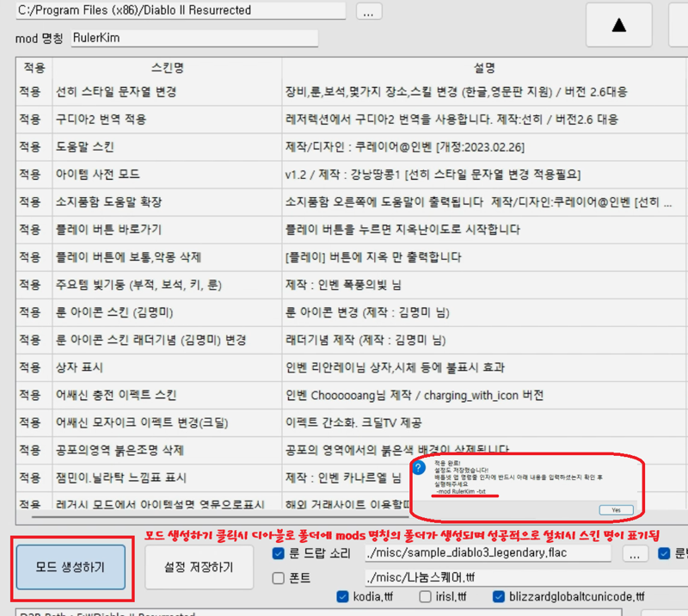Click the 모드 생성하기 button
Viewport: 688px width, 616px height.
[71, 567]
